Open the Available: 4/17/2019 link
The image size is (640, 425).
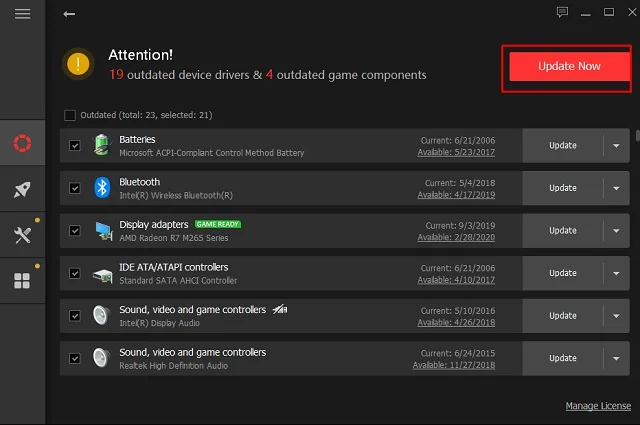point(456,195)
